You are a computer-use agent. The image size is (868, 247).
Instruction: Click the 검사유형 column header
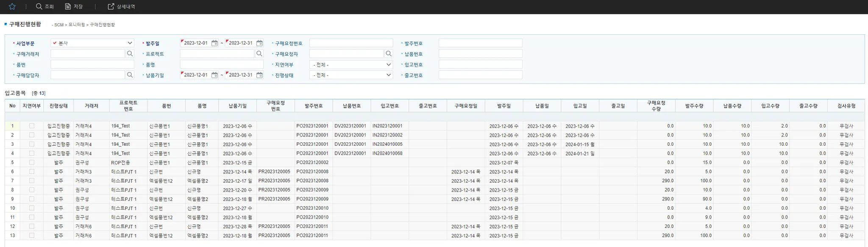pos(846,106)
